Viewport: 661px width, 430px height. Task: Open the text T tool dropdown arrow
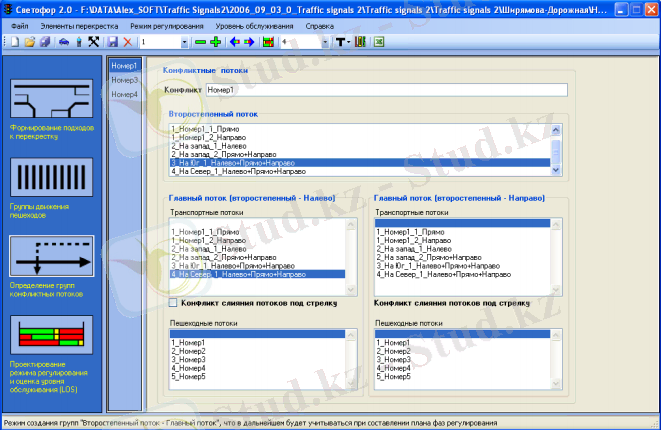coord(351,43)
